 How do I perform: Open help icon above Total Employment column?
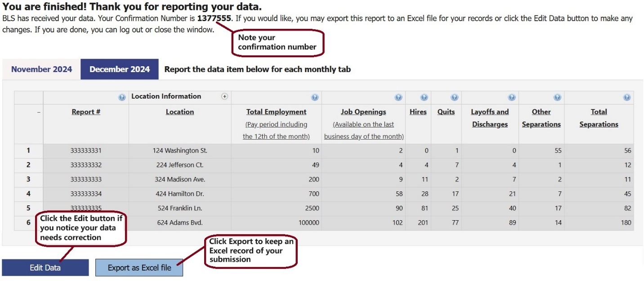[x=314, y=97]
